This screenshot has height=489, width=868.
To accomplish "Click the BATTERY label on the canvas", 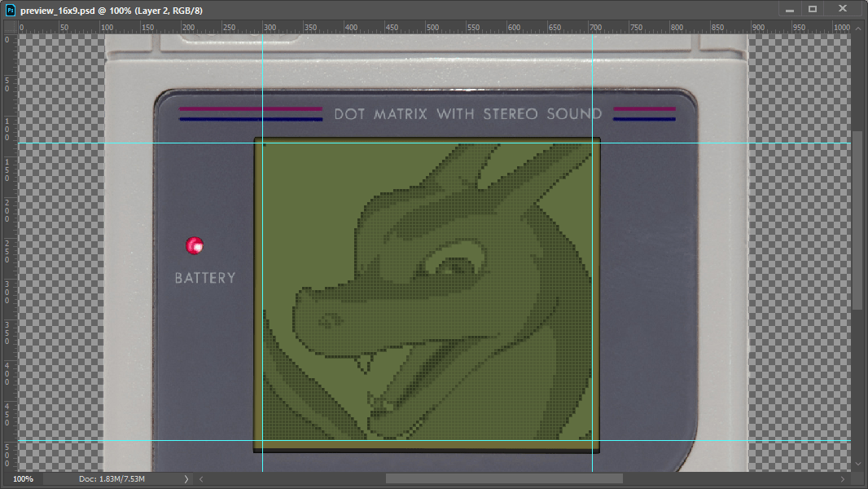I will point(205,278).
